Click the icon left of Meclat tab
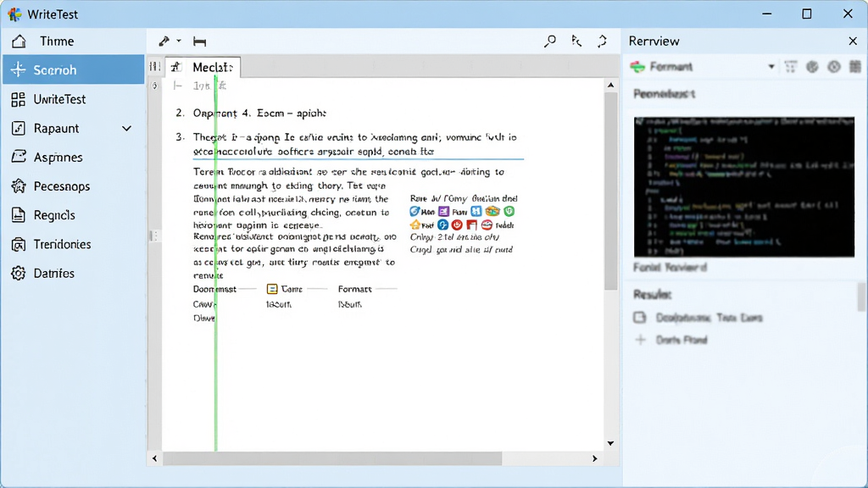The width and height of the screenshot is (868, 488). click(x=175, y=67)
